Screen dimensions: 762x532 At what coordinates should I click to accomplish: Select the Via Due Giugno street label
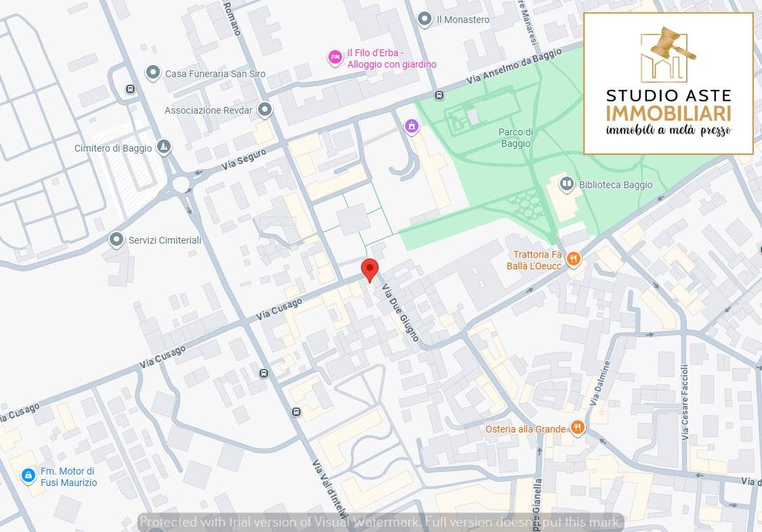click(x=400, y=312)
